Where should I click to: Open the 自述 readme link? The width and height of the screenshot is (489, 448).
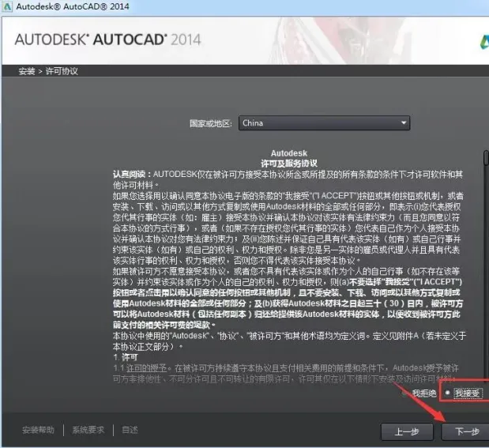130,430
